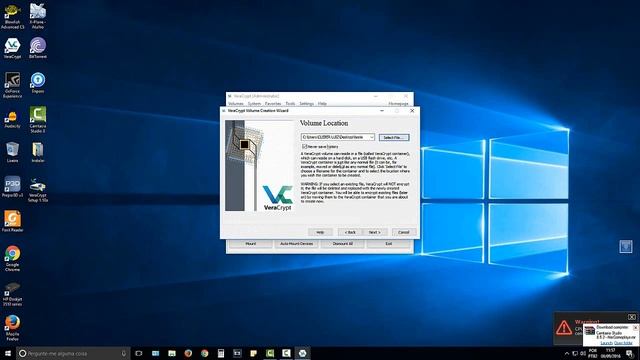Click the taskbar clock showing 11:57

pyautogui.click(x=611, y=353)
